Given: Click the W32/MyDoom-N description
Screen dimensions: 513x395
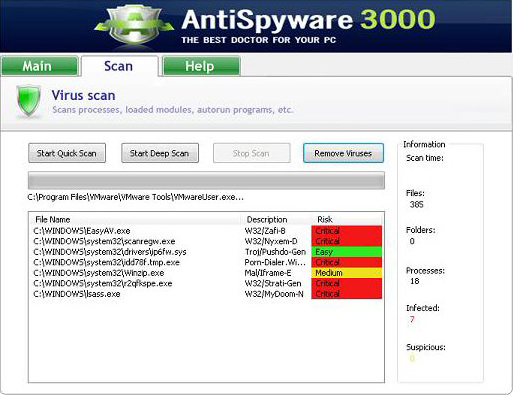Looking at the screenshot, I should (x=274, y=294).
